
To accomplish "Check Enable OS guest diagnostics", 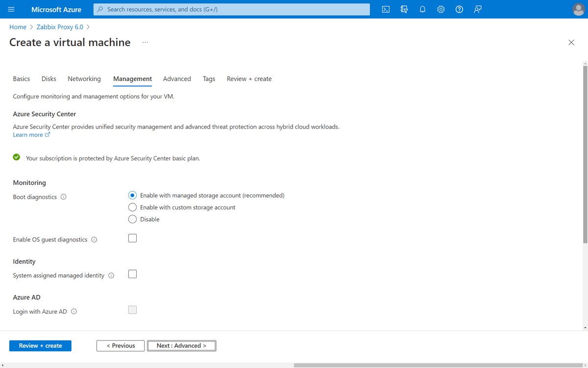I will click(x=132, y=238).
